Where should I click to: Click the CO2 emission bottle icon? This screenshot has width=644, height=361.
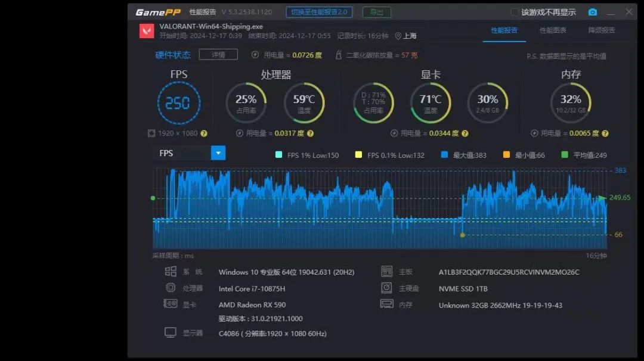pyautogui.click(x=339, y=55)
